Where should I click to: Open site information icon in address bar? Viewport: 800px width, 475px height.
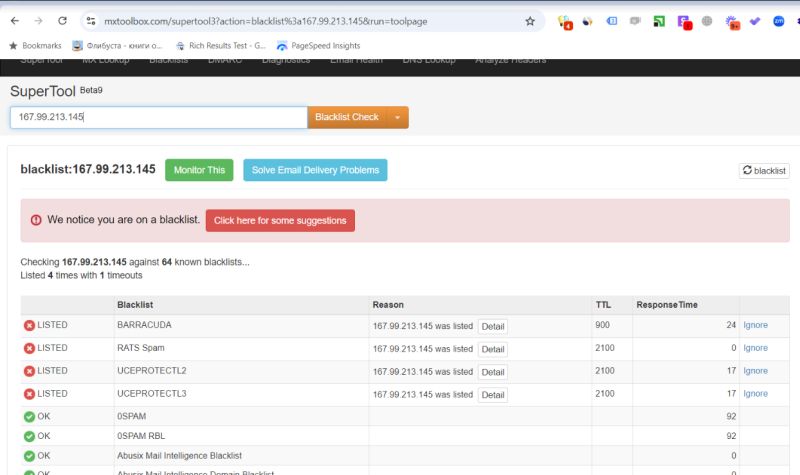91,21
